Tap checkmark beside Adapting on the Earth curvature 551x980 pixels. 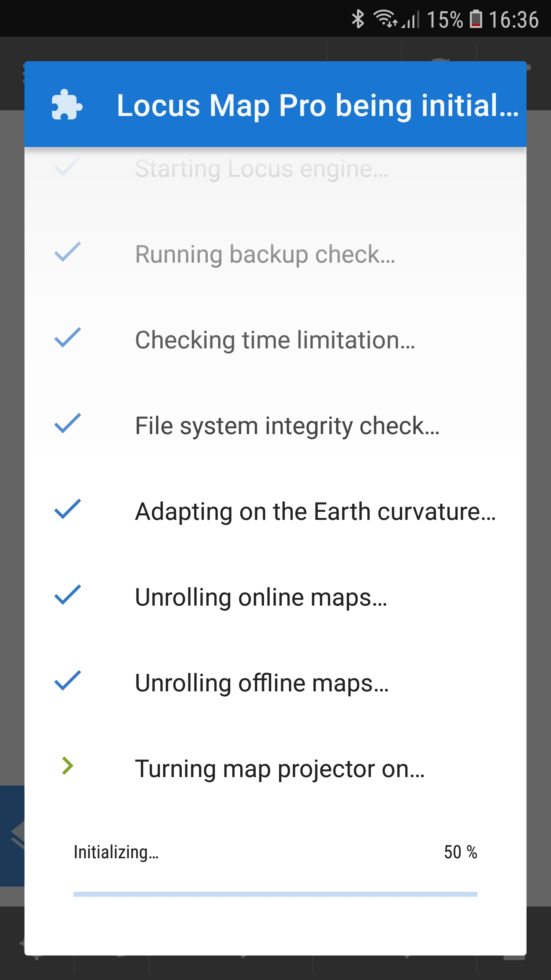(x=68, y=510)
